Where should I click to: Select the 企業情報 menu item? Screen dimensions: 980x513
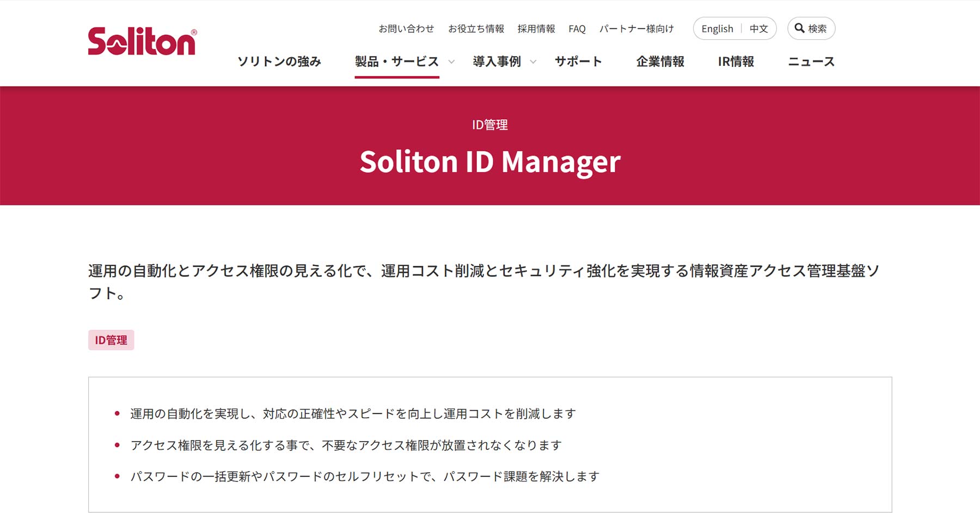tap(660, 62)
